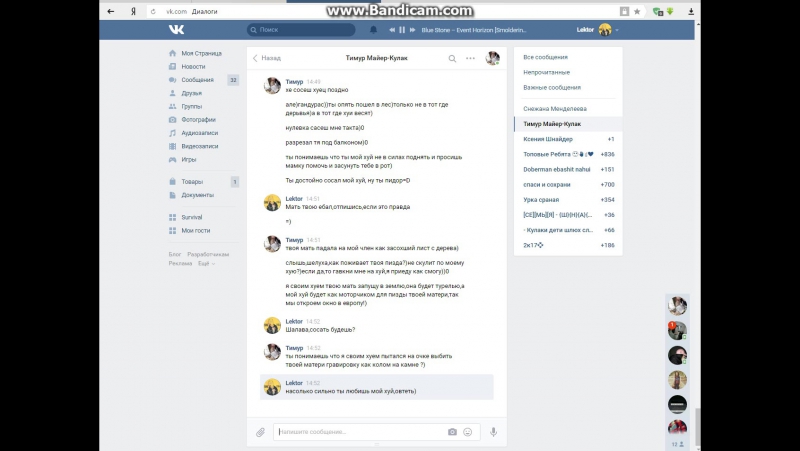This screenshot has height=451, width=800.
Task: Pause the playing audio track
Action: coord(402,30)
